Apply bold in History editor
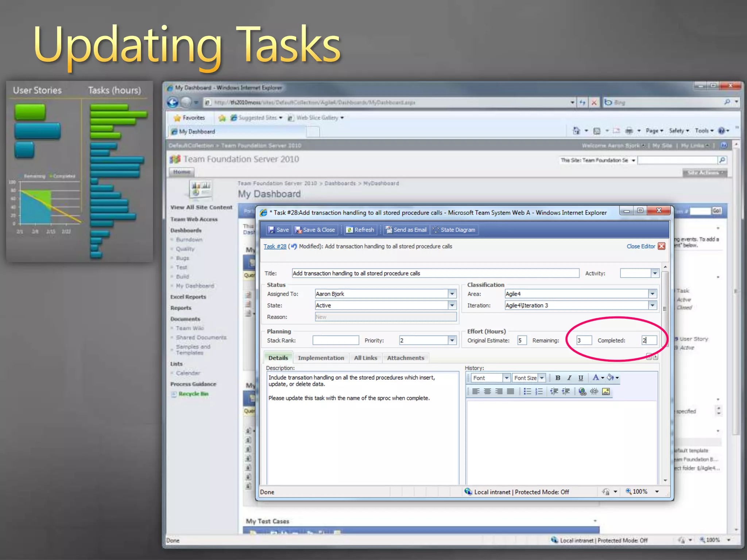Viewport: 747px width, 560px height. pyautogui.click(x=558, y=378)
